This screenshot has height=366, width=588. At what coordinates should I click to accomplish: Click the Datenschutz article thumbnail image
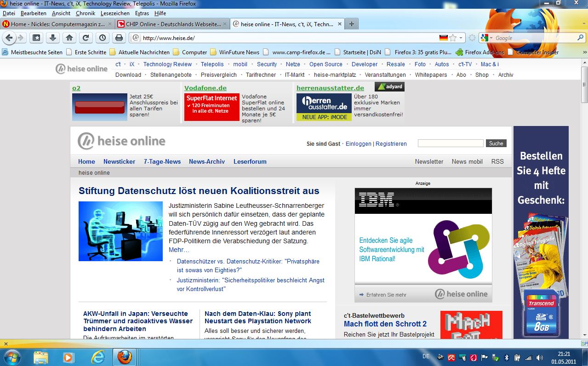tap(120, 231)
